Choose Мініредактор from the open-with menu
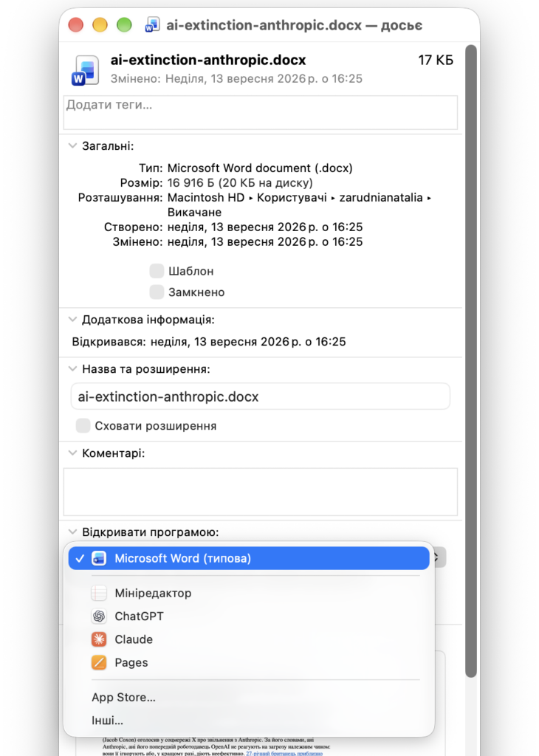 [249, 593]
